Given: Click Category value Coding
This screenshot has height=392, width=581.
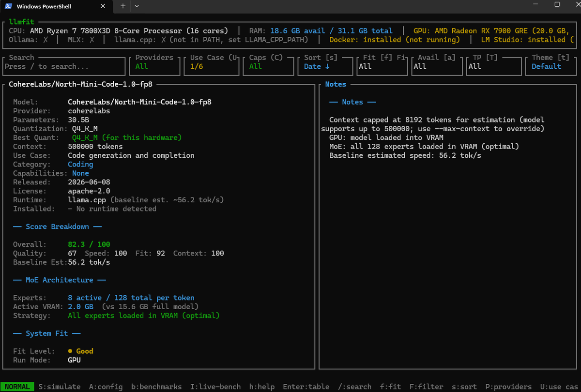Looking at the screenshot, I should pos(80,164).
